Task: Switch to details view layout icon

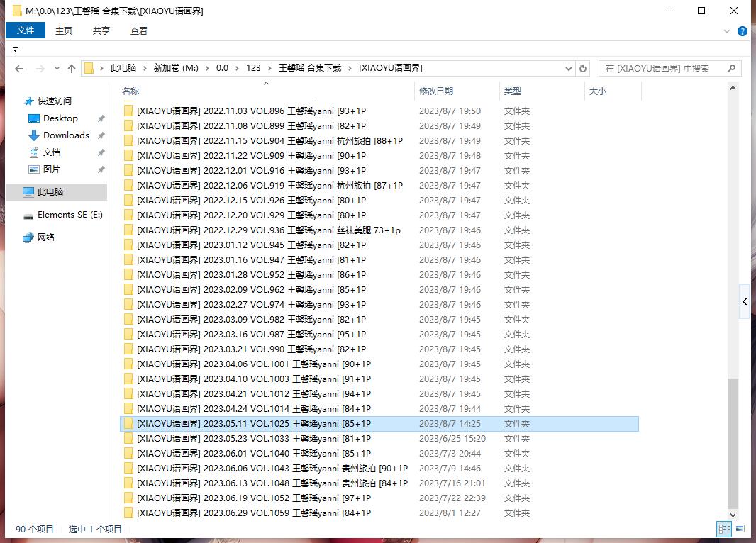Action: pyautogui.click(x=724, y=529)
